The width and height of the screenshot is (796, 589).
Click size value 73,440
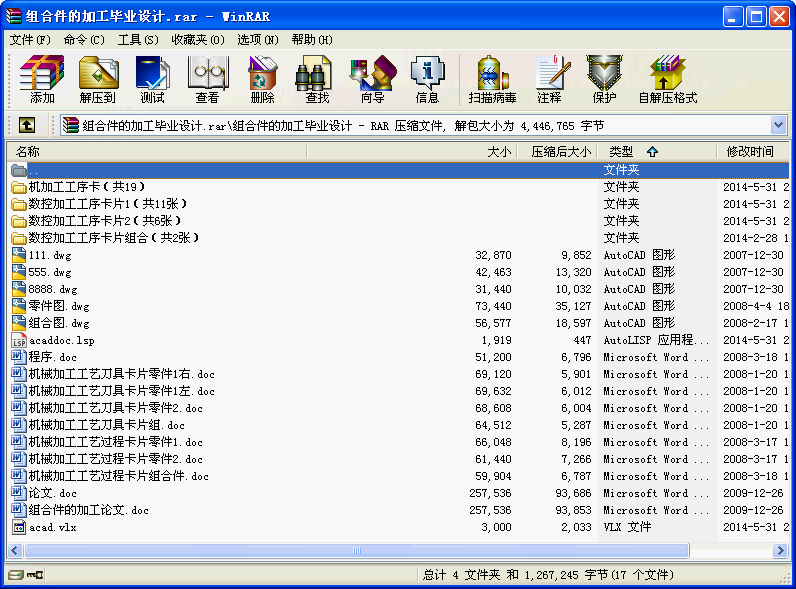point(493,306)
